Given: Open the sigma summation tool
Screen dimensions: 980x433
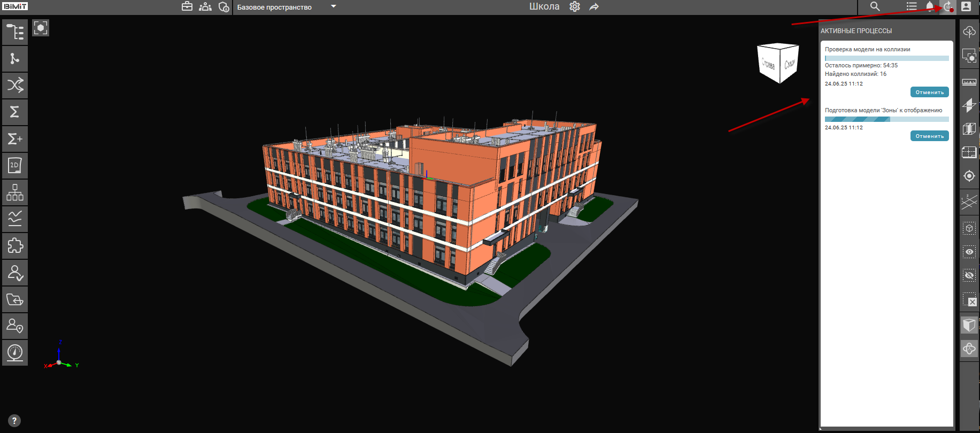Looking at the screenshot, I should [15, 112].
